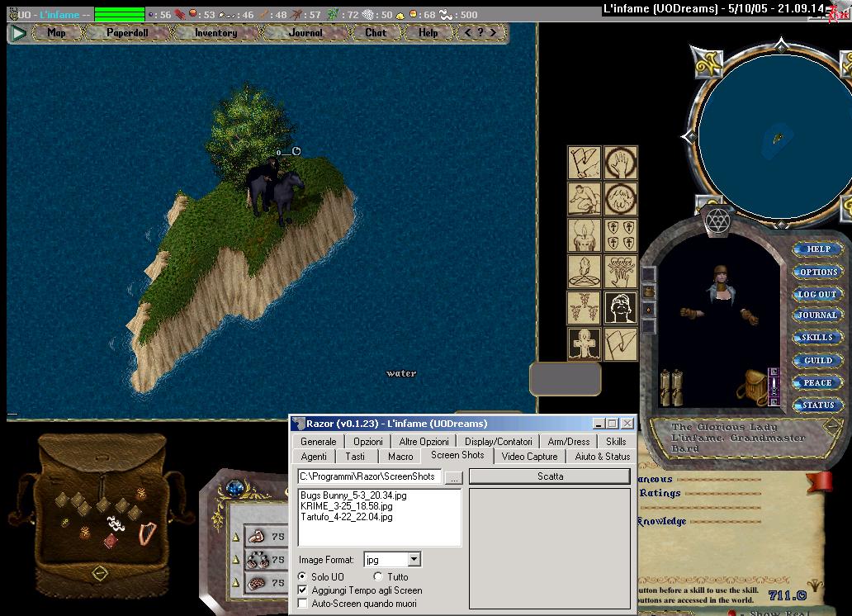
Task: Select the skulls-and-hand spell icon
Action: (x=621, y=272)
